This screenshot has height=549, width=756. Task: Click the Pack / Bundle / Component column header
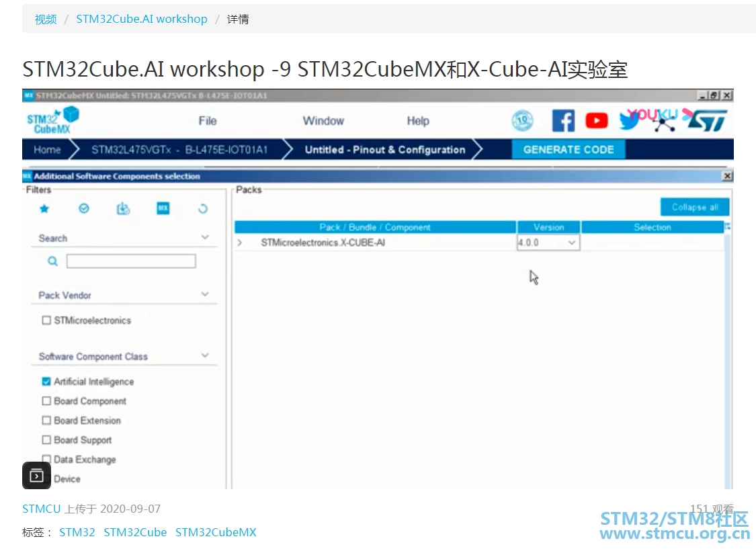tap(375, 227)
